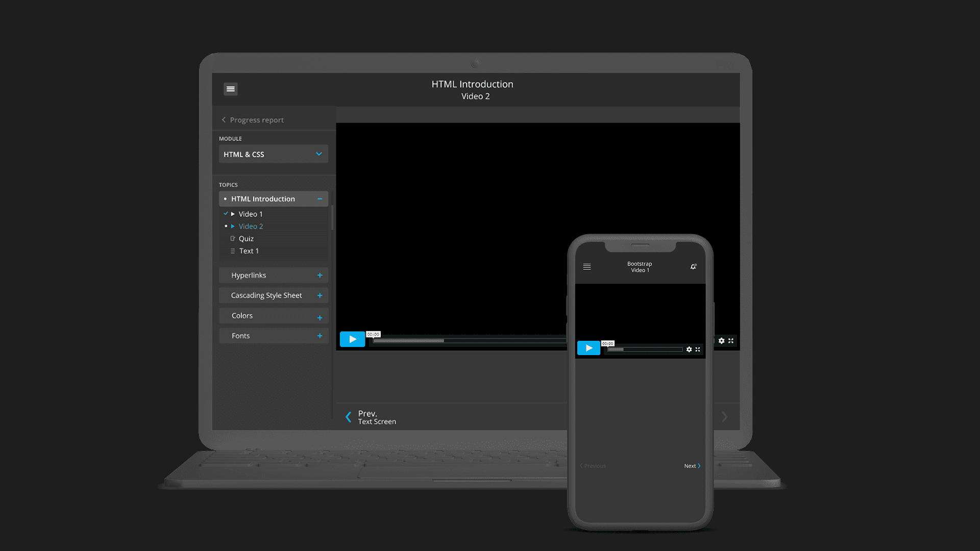The width and height of the screenshot is (980, 551).
Task: Open the laptop hamburger menu icon
Action: 230,89
